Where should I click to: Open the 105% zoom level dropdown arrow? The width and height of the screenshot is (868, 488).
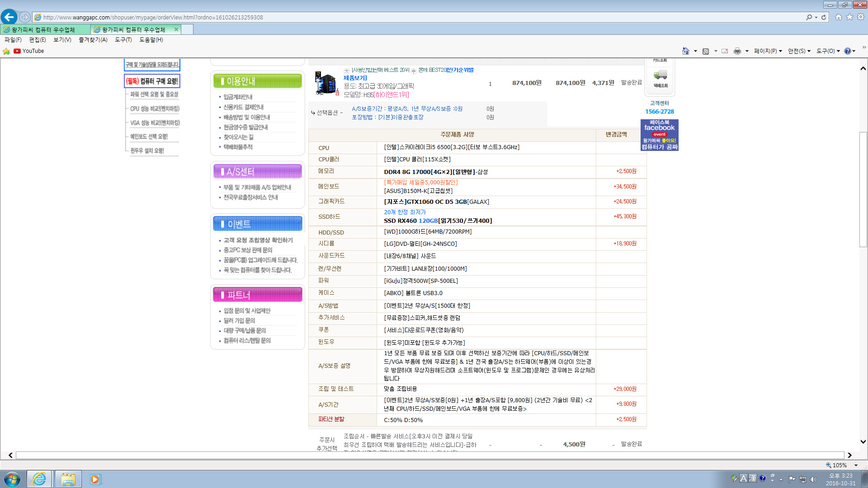point(856,465)
